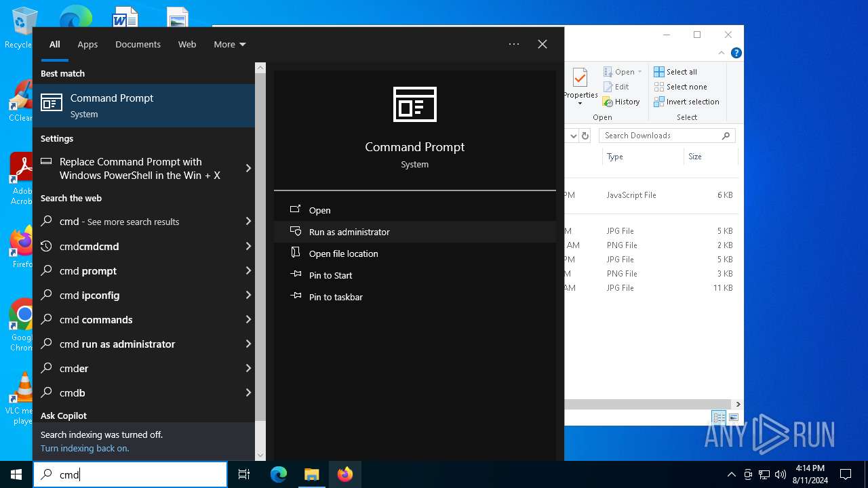Open Task View on the taskbar
This screenshot has width=868, height=488.
[244, 474]
